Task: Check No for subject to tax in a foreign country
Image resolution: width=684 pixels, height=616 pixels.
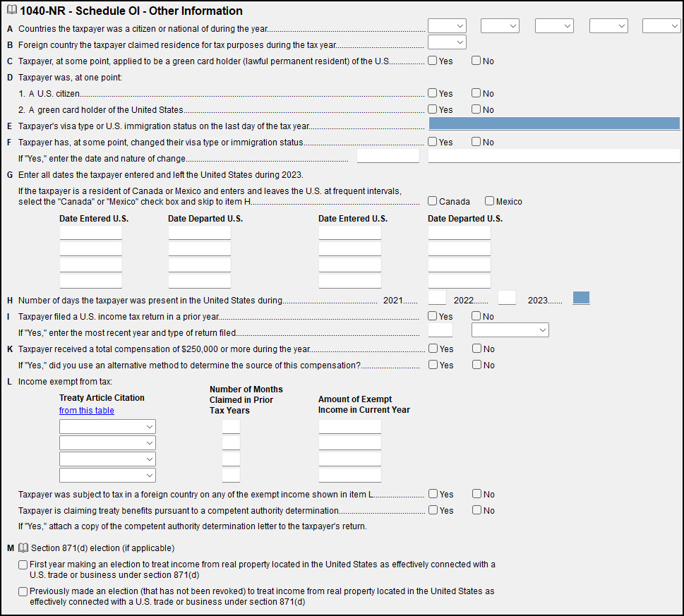Action: click(x=476, y=494)
